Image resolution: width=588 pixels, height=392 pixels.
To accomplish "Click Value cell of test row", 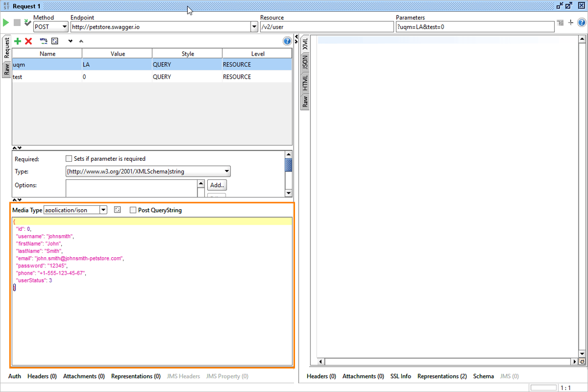I will [x=117, y=77].
